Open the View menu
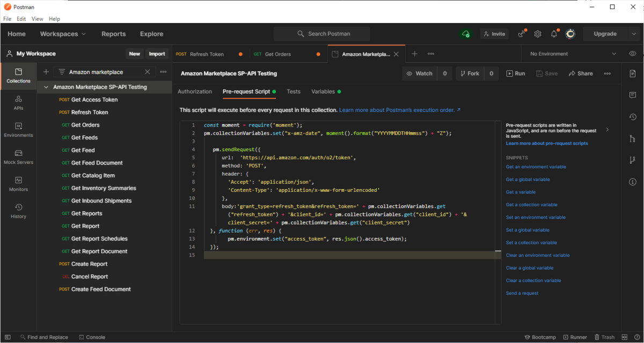 [37, 19]
